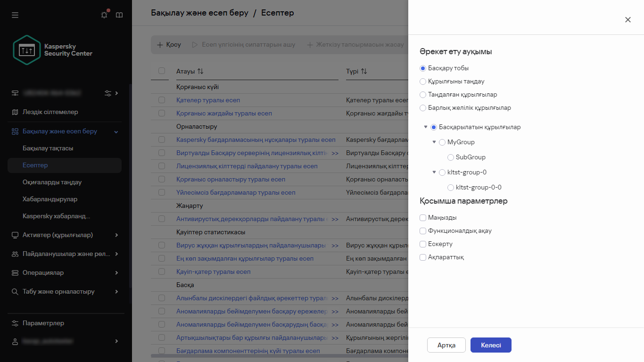Tick the Функционалдық ақау checkbox
The height and width of the screenshot is (362, 644).
[423, 231]
